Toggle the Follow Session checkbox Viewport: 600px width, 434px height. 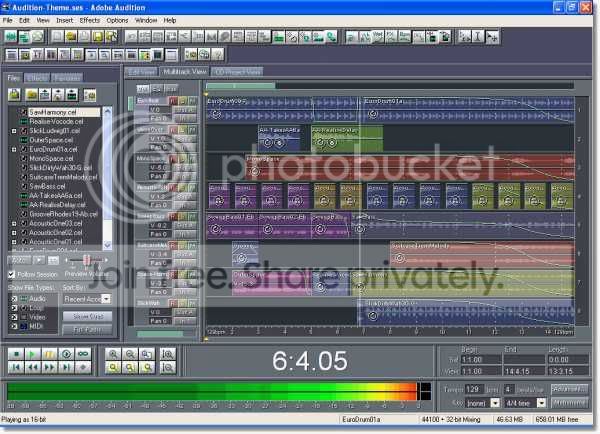11,274
